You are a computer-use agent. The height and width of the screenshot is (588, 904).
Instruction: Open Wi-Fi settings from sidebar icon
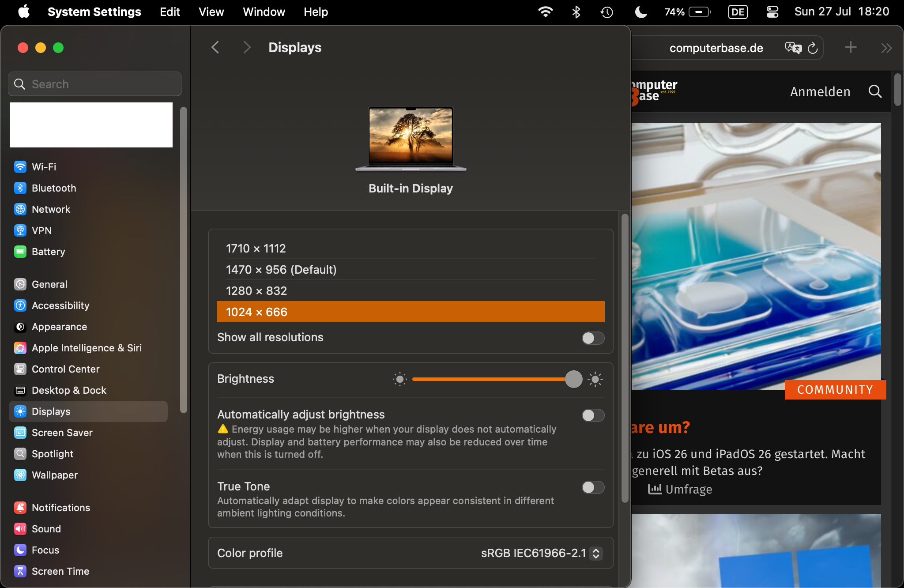pos(20,167)
